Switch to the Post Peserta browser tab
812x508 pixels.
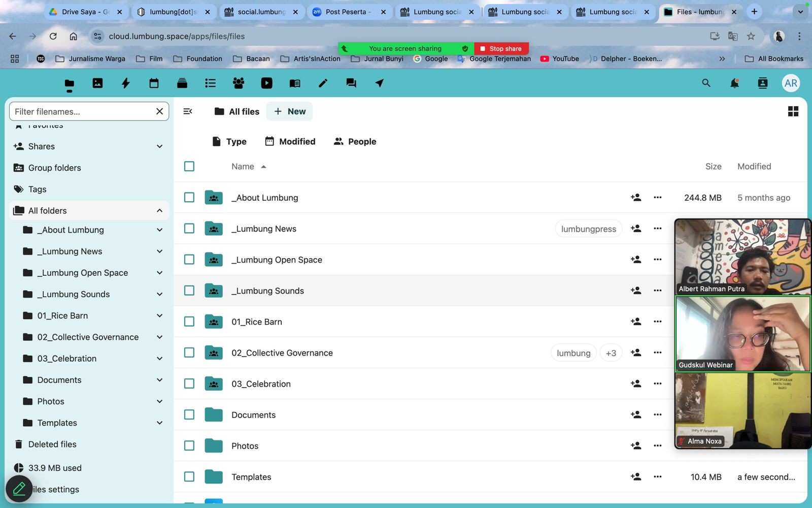tap(348, 12)
